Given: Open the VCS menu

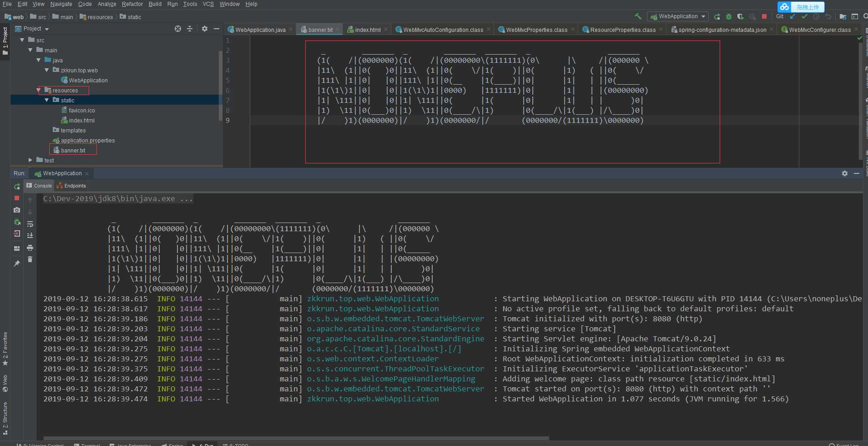Looking at the screenshot, I should coord(208,4).
